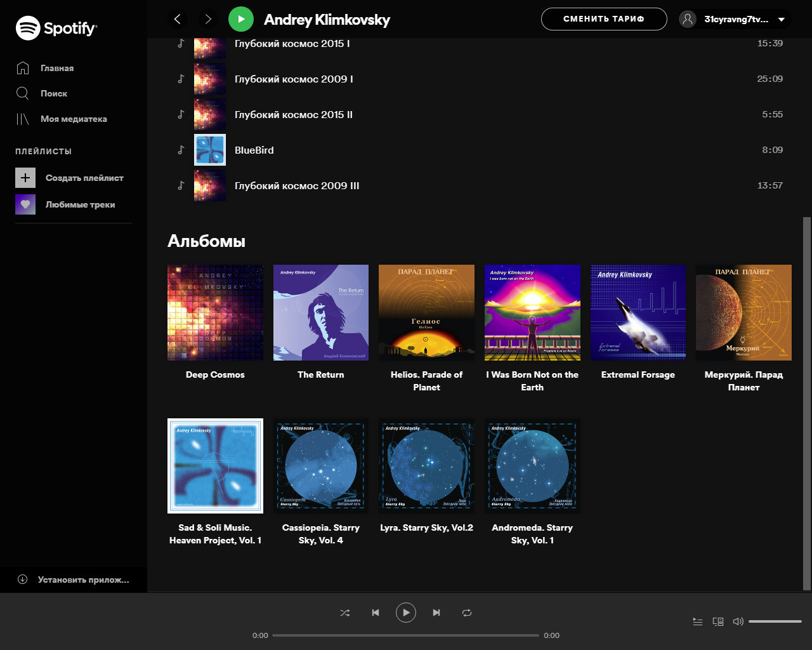Click cover of Глубокий космос 2015 II track
Image resolution: width=812 pixels, height=650 pixels.
click(210, 114)
